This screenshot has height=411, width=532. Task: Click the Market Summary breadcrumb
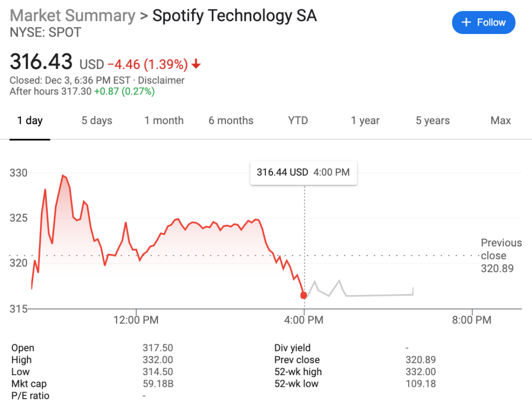pyautogui.click(x=72, y=16)
